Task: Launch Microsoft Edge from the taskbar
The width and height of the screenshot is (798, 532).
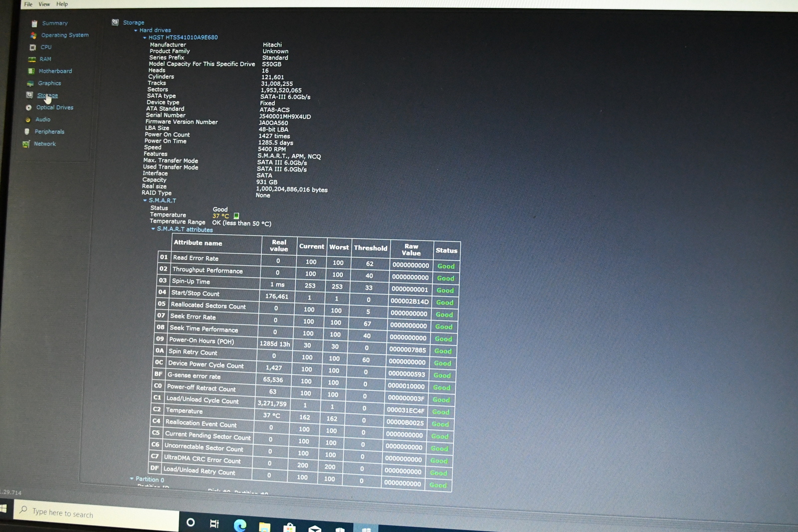Action: (x=240, y=525)
